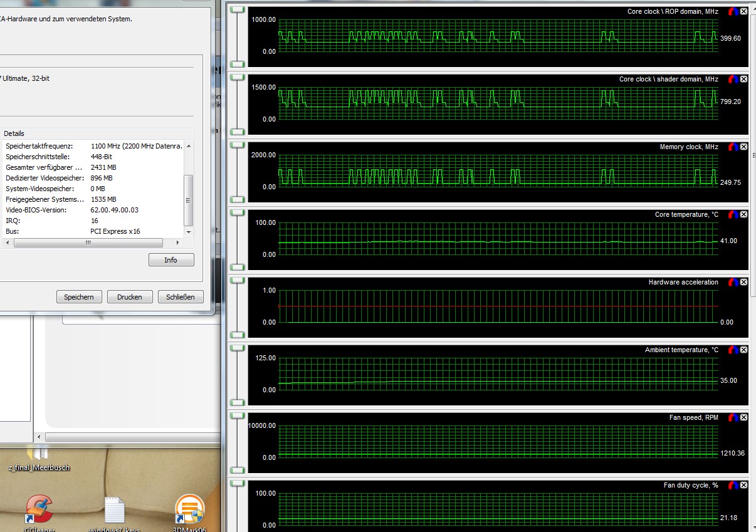Select the Dedizierter Videospeicher row

(x=92, y=178)
